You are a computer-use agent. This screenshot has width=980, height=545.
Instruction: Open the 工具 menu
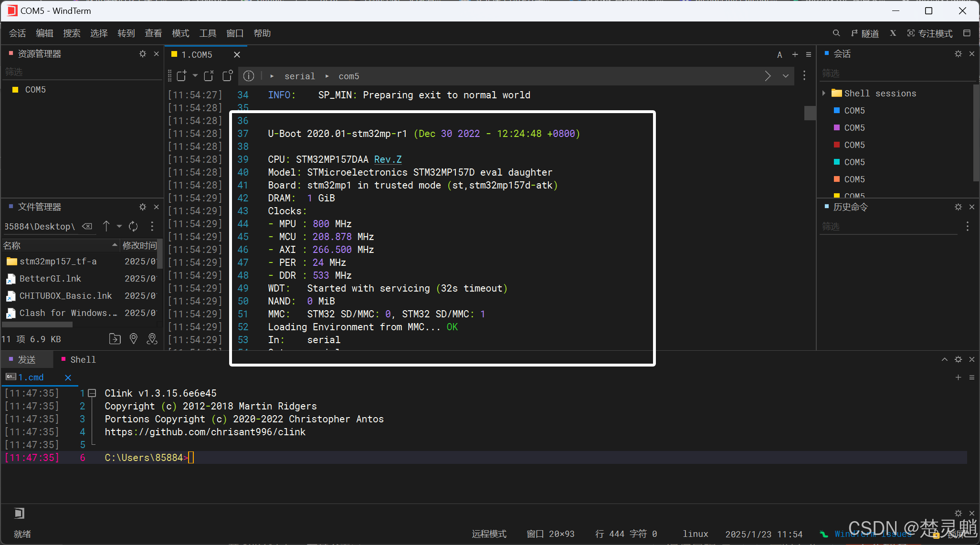click(208, 33)
